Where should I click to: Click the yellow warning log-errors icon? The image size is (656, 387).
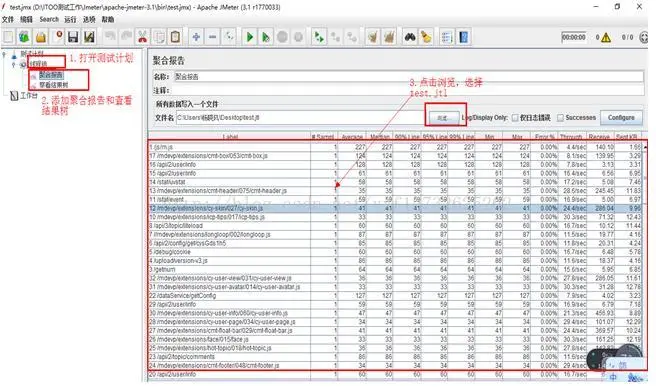pyautogui.click(x=606, y=38)
